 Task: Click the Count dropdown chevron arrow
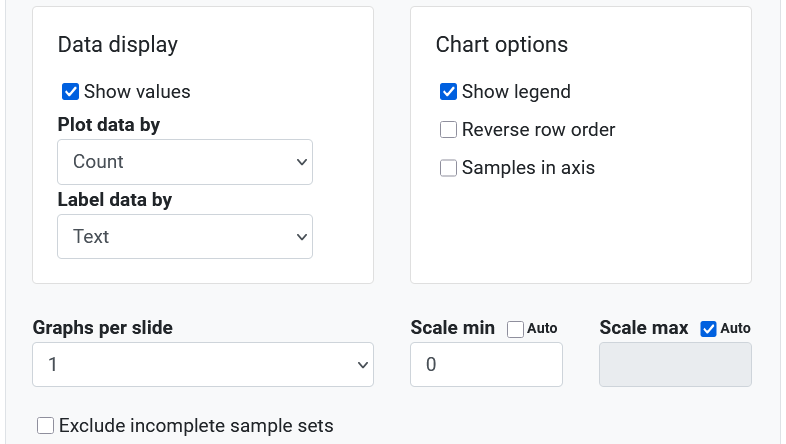tap(302, 162)
